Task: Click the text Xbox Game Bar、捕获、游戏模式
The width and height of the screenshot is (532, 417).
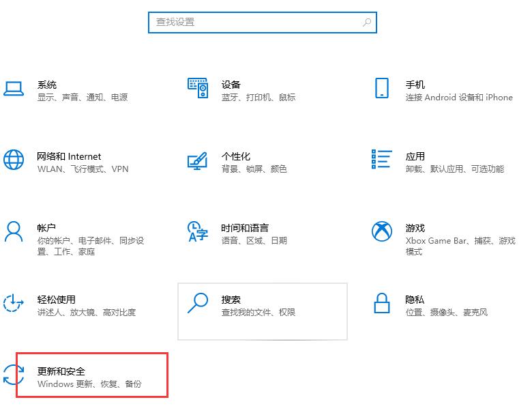Action: [x=460, y=246]
